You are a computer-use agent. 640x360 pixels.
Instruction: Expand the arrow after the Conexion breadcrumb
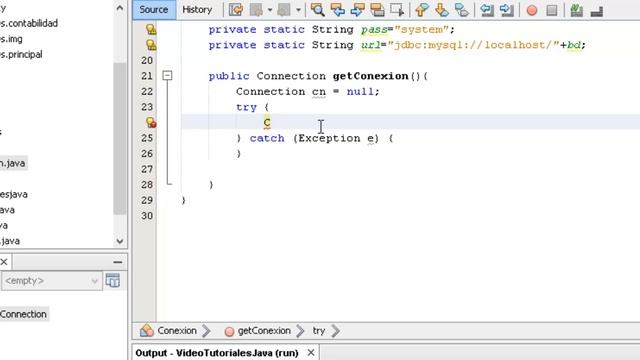click(207, 331)
